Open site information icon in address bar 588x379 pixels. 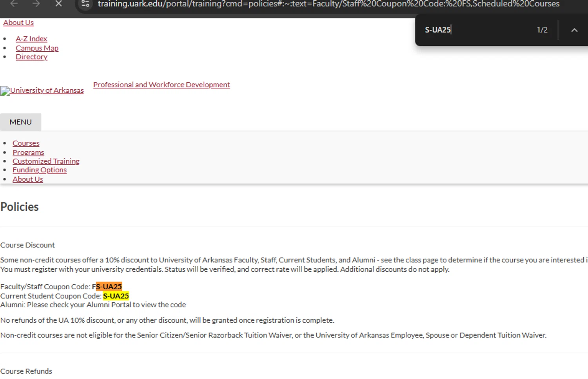(x=85, y=4)
